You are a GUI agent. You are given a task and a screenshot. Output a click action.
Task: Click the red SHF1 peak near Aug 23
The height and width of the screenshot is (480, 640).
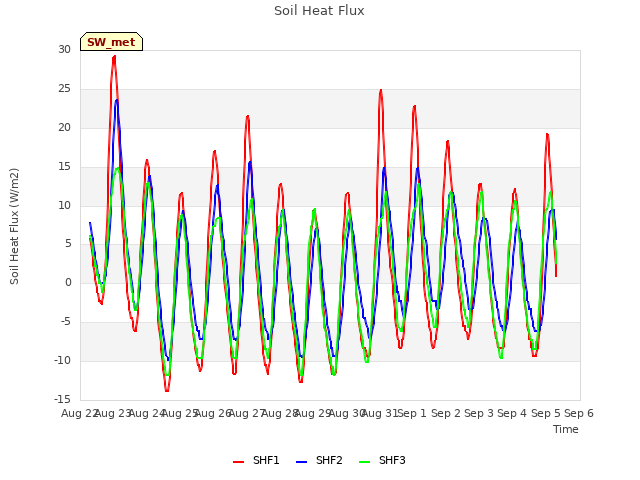(x=114, y=57)
